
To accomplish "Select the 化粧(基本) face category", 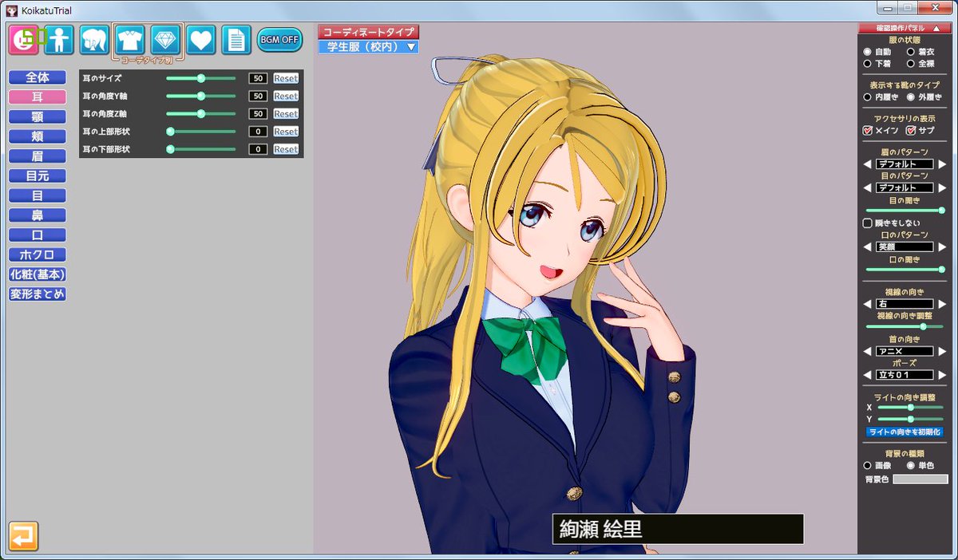I will (37, 274).
